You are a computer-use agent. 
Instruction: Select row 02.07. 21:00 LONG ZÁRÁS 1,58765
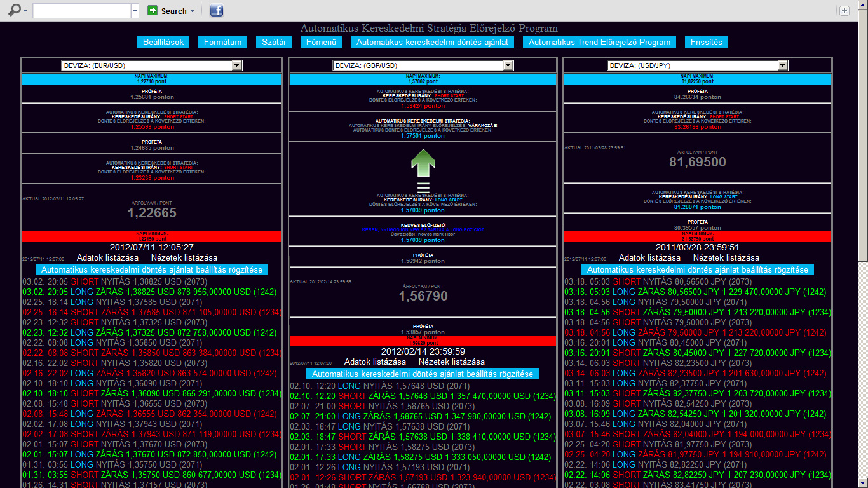tap(421, 416)
